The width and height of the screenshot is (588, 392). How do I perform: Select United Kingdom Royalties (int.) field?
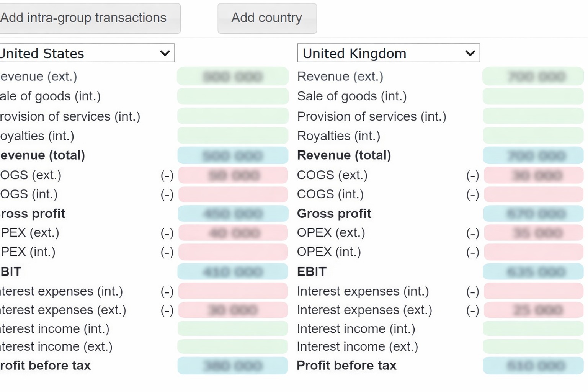(x=533, y=136)
